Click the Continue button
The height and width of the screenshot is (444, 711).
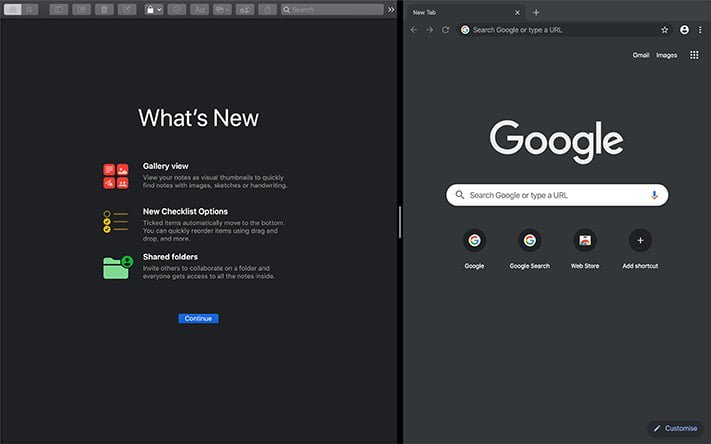(198, 318)
